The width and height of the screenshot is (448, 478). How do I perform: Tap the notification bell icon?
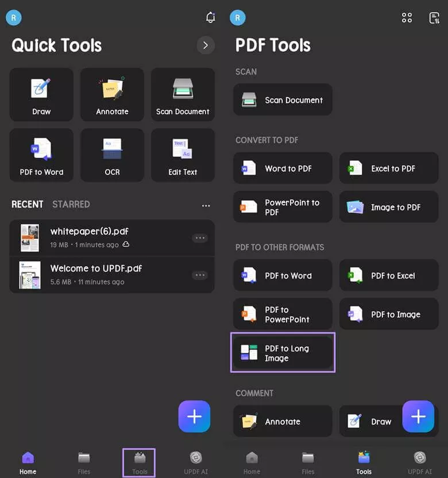210,18
